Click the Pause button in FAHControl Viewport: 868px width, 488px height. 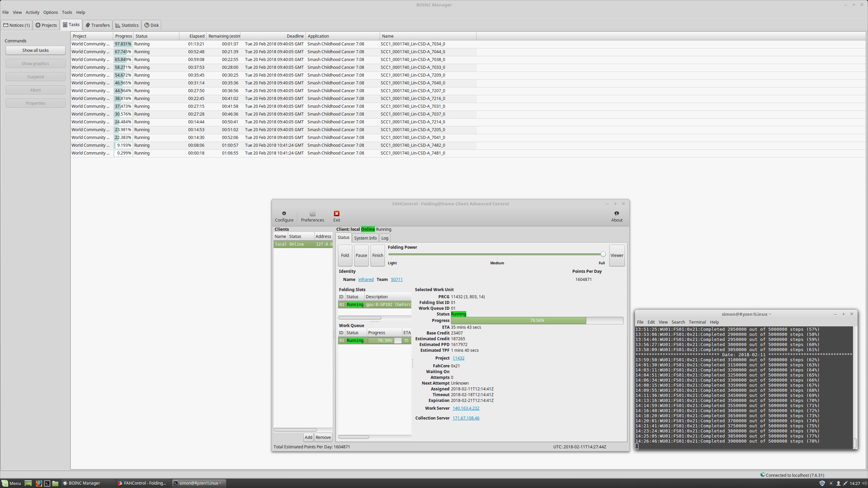click(361, 256)
